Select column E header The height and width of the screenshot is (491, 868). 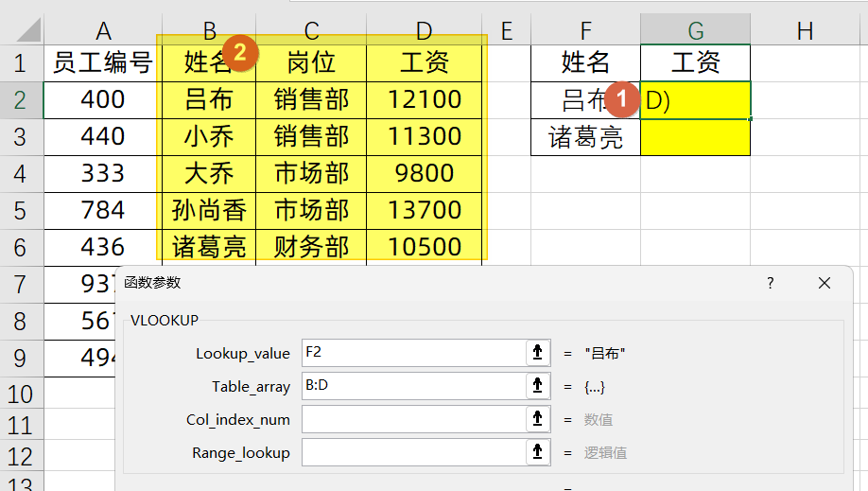pyautogui.click(x=506, y=30)
